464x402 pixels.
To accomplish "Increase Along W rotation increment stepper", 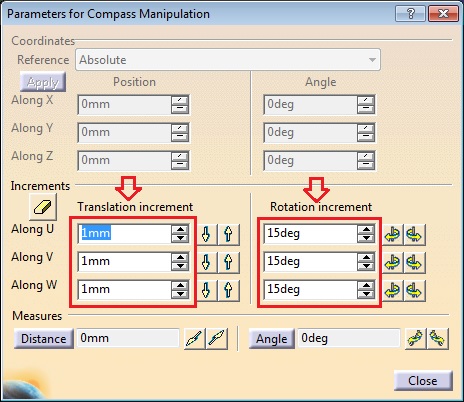I will point(366,285).
